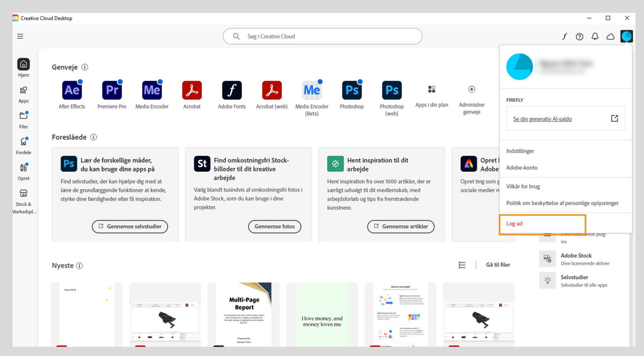Screen dimensions: 644x356
Task: Click the large profile avatar in the menu
Action: pos(519,66)
